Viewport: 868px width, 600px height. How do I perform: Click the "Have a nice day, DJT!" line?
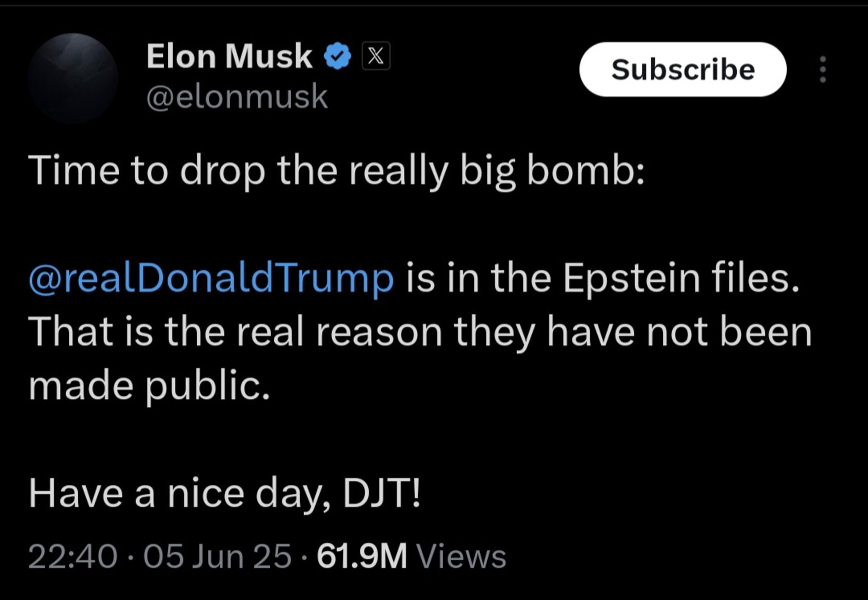click(x=225, y=493)
